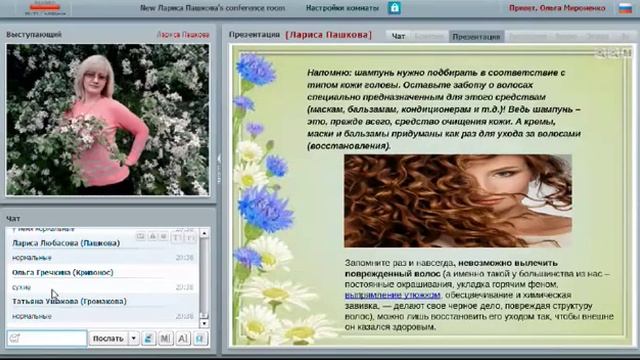Screen dimensions: 640x360
Task: Click the conference service logo at top left
Action: (x=45, y=8)
